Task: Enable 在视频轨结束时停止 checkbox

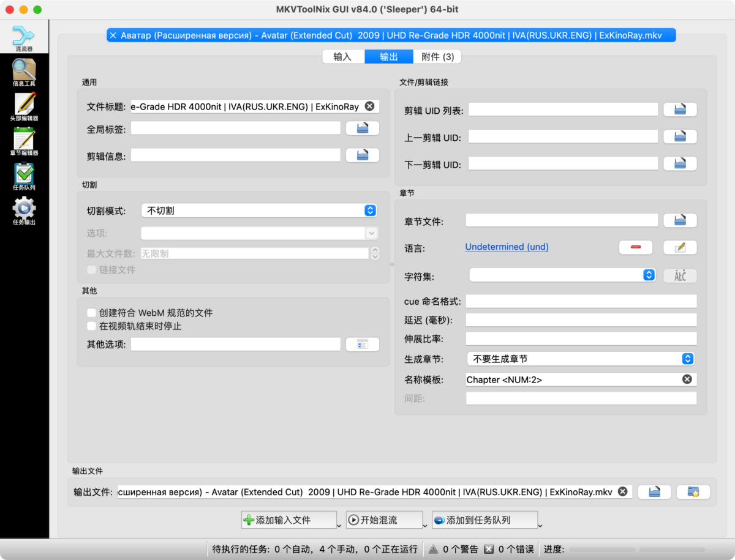Action: pos(92,326)
